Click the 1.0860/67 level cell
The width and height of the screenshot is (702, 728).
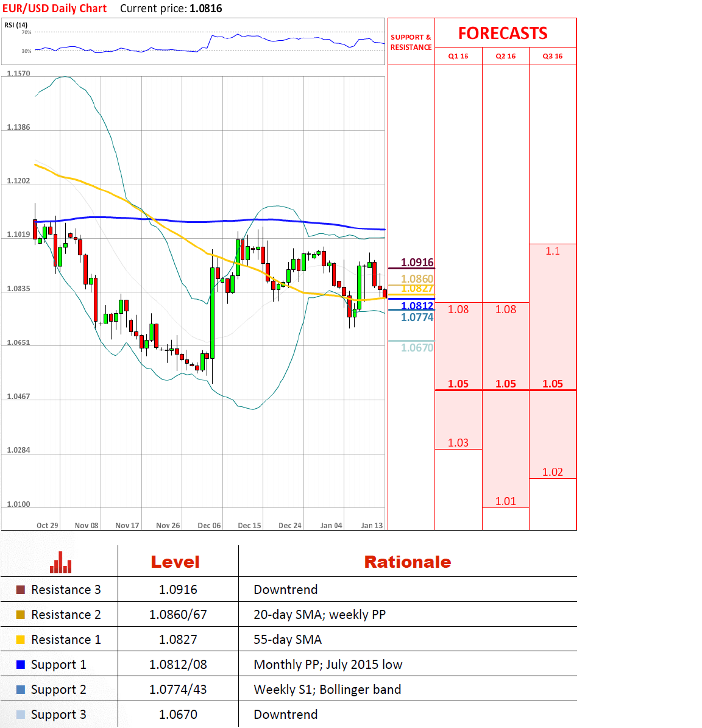click(x=178, y=615)
